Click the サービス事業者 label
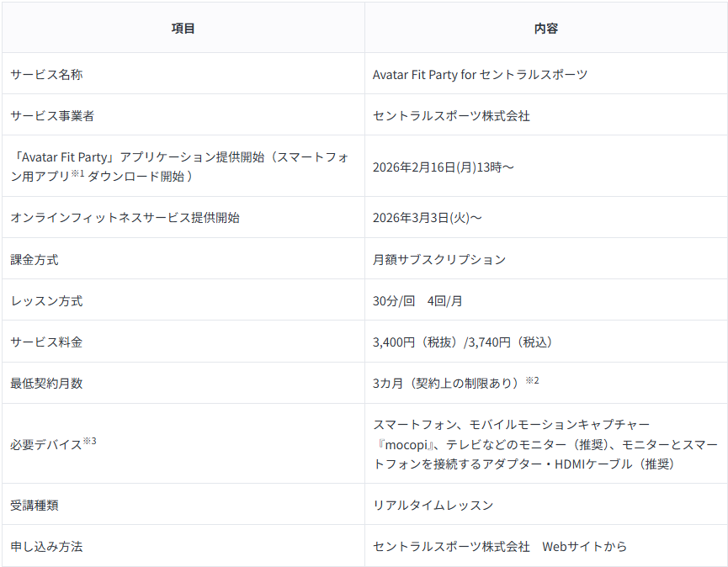The width and height of the screenshot is (728, 567). [x=52, y=115]
